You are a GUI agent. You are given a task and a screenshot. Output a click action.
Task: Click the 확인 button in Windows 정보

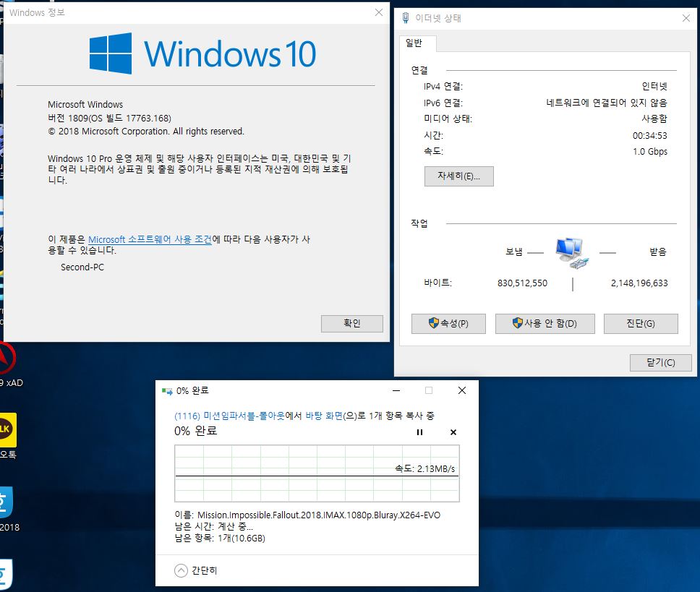(351, 323)
